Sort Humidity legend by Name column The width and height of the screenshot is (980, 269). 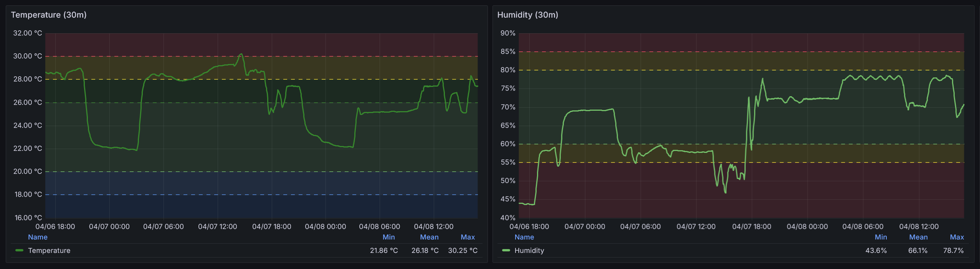(x=524, y=237)
